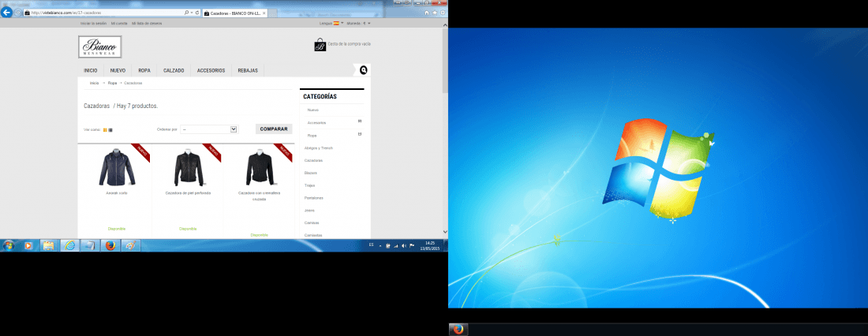This screenshot has width=868, height=336.
Task: Open the Cazadora con cremallera cruzada thumbnail
Action: point(259,167)
